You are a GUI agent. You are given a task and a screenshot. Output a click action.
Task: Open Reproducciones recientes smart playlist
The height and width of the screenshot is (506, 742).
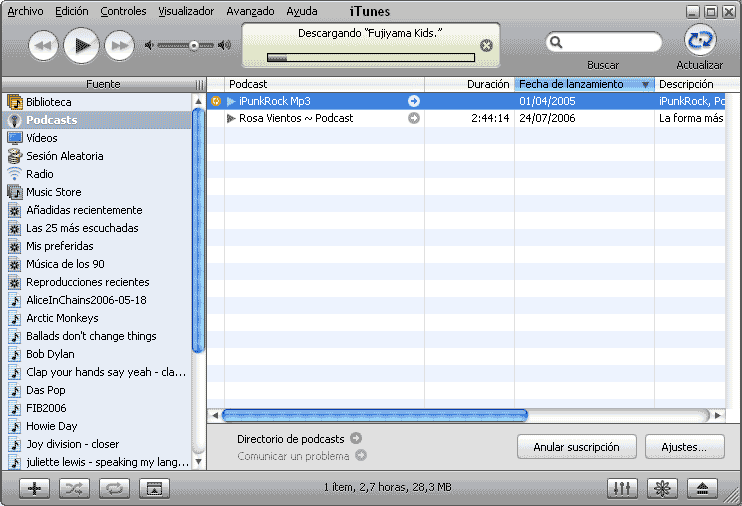[x=97, y=282]
